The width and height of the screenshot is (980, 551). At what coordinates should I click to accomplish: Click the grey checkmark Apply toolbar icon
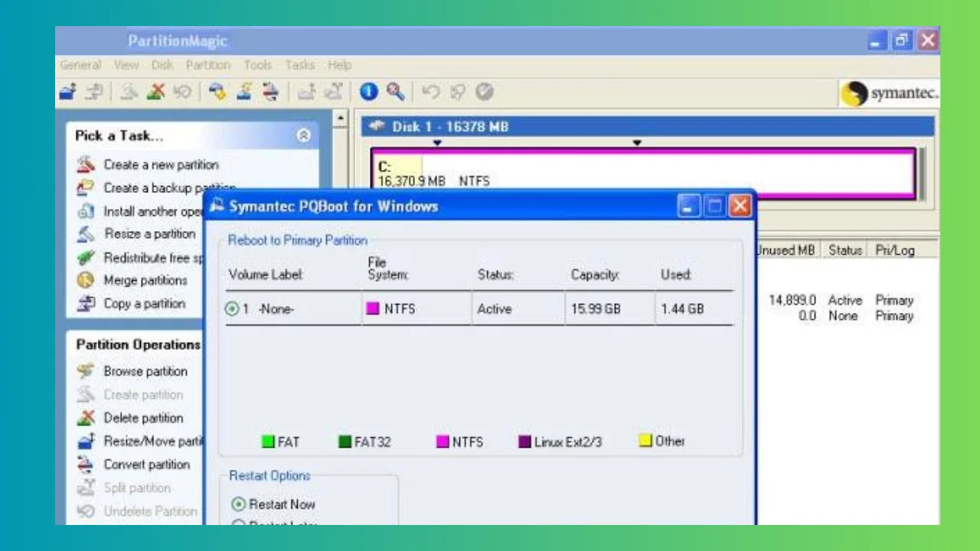pyautogui.click(x=484, y=93)
